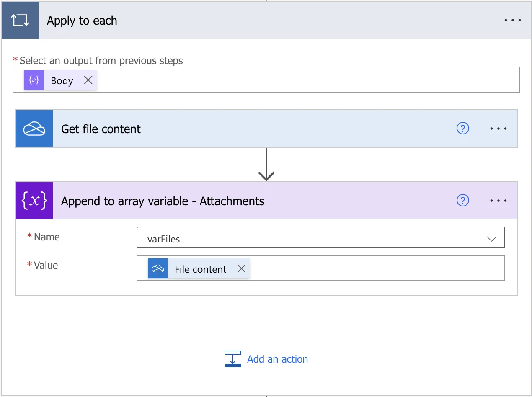
Task: Remove the File content token
Action: (x=241, y=269)
